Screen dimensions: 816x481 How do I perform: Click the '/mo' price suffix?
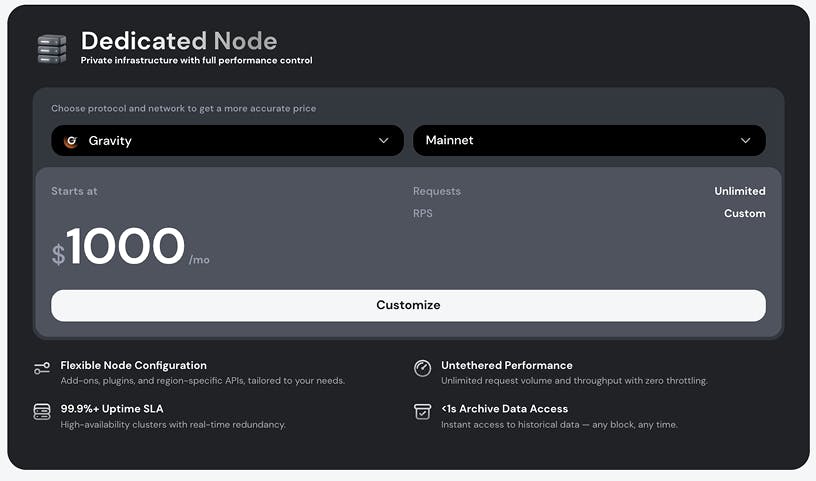tap(199, 260)
